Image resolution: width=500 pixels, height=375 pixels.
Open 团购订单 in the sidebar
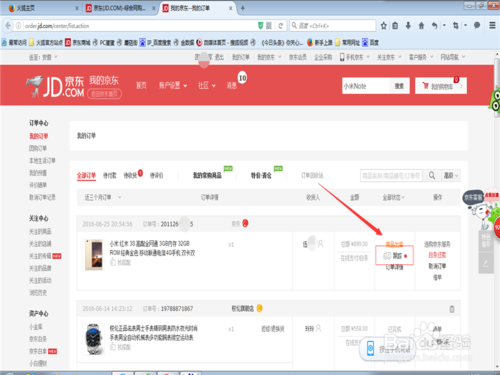pos(38,148)
